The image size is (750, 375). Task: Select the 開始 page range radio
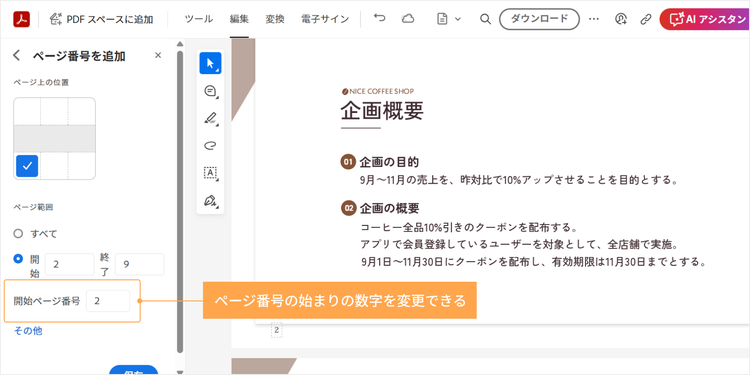[18, 259]
